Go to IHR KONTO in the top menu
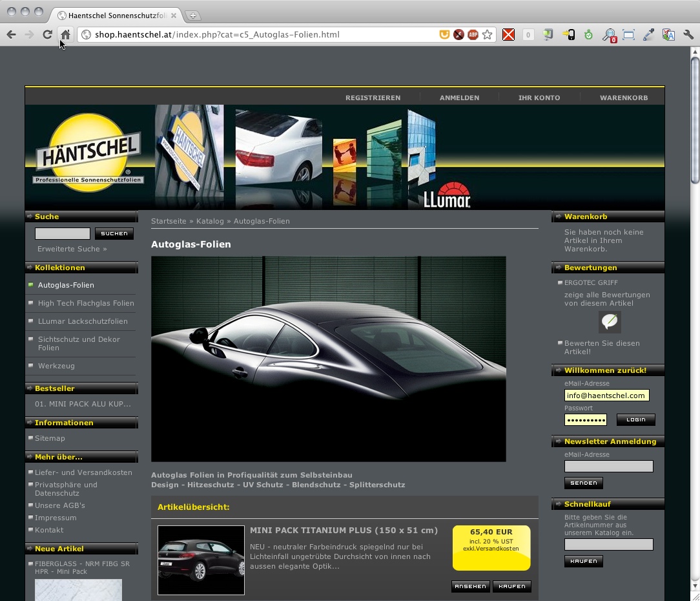The image size is (700, 601). [x=539, y=98]
